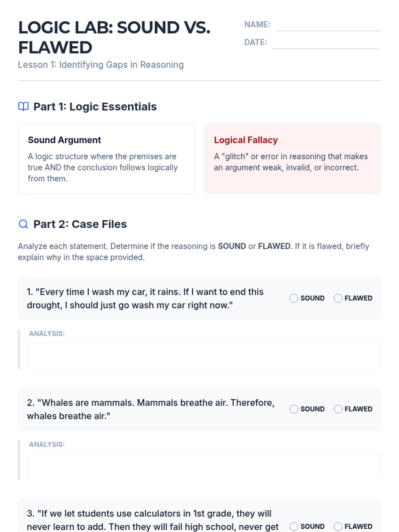
Task: Click the Logical Fallacy definition card
Action: (x=293, y=159)
